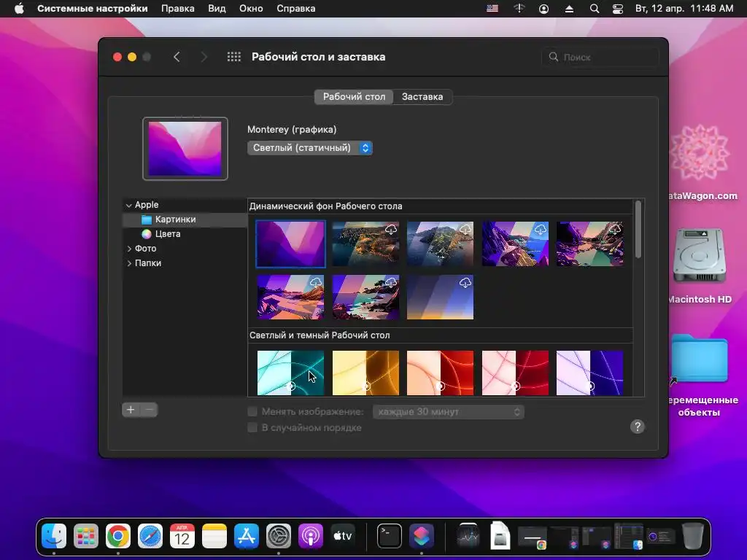This screenshot has height=560, width=747.
Task: Open Calendar app in the Dock
Action: click(182, 536)
